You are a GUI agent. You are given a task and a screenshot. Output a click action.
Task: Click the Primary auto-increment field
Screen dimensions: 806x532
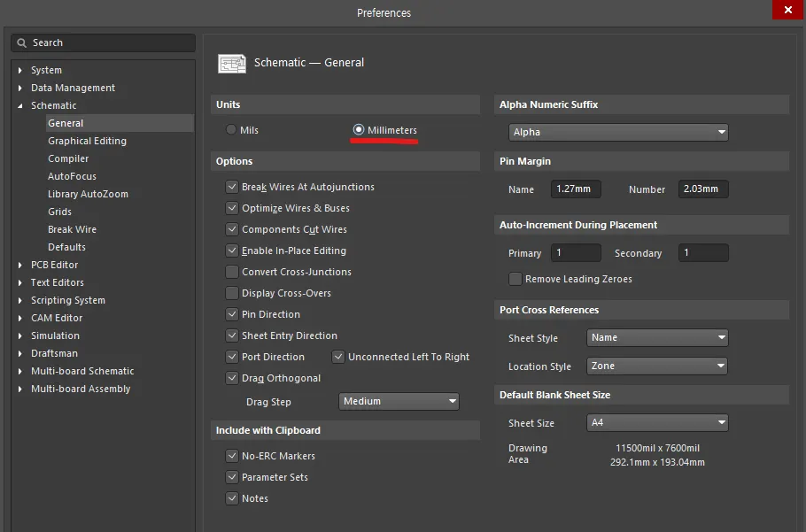[576, 253]
